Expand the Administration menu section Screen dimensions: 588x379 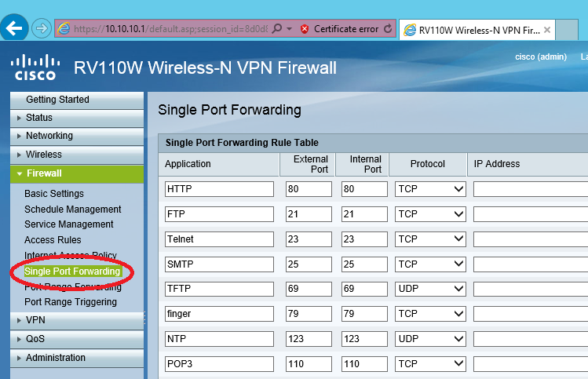(77, 358)
